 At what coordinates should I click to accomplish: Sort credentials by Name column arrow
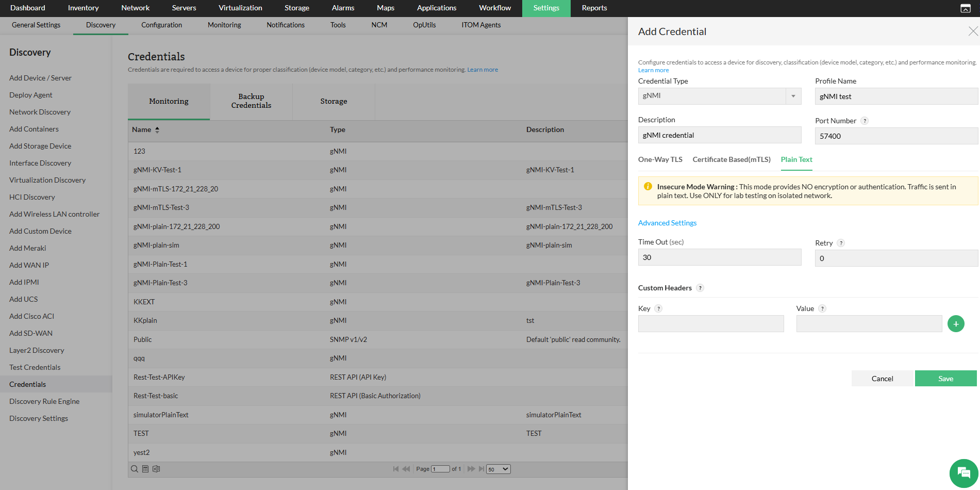[x=157, y=130]
